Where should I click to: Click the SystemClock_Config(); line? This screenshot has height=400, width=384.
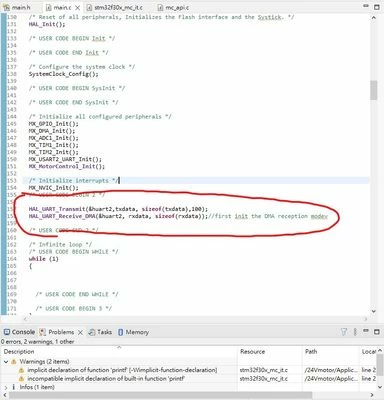[64, 74]
